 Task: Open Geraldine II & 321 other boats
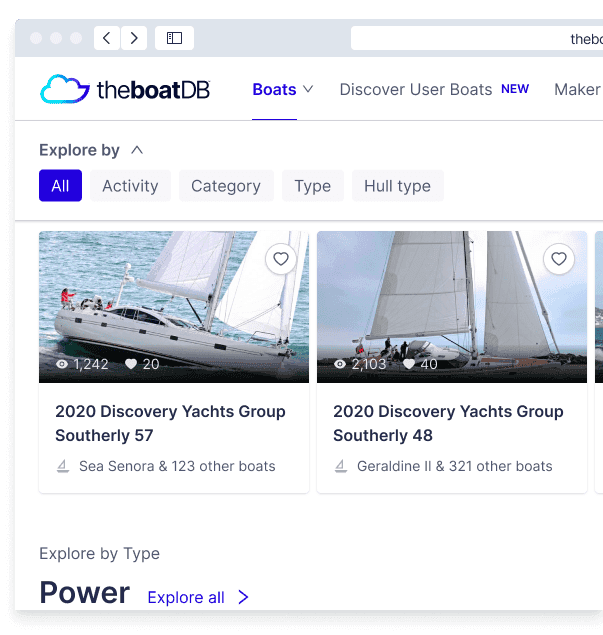point(454,467)
